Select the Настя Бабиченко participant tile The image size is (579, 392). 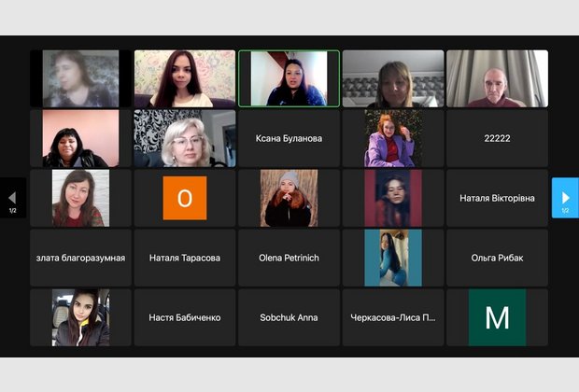click(x=185, y=317)
